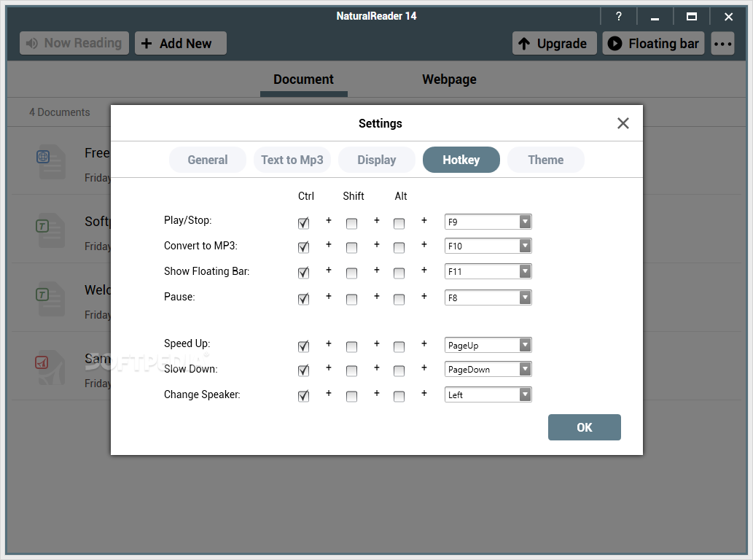Screen dimensions: 753x560
Task: Uncheck Ctrl for Speed Up hotkey
Action: pos(303,346)
